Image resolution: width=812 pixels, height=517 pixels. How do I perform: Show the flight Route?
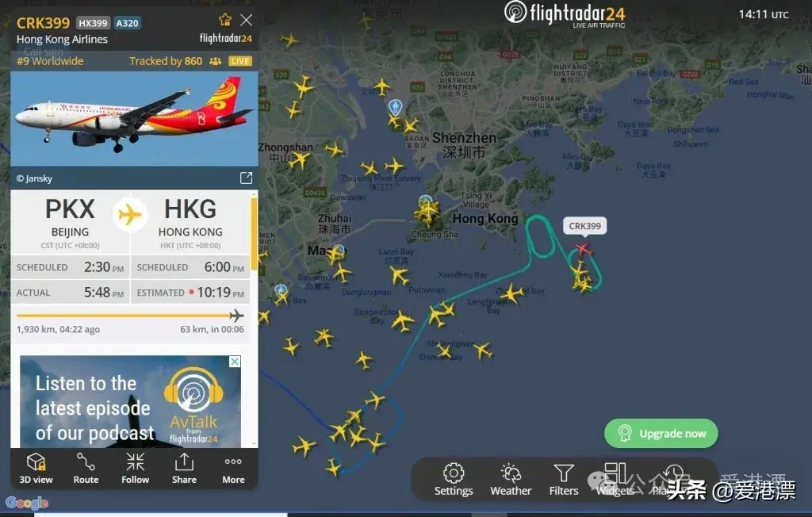(x=86, y=469)
